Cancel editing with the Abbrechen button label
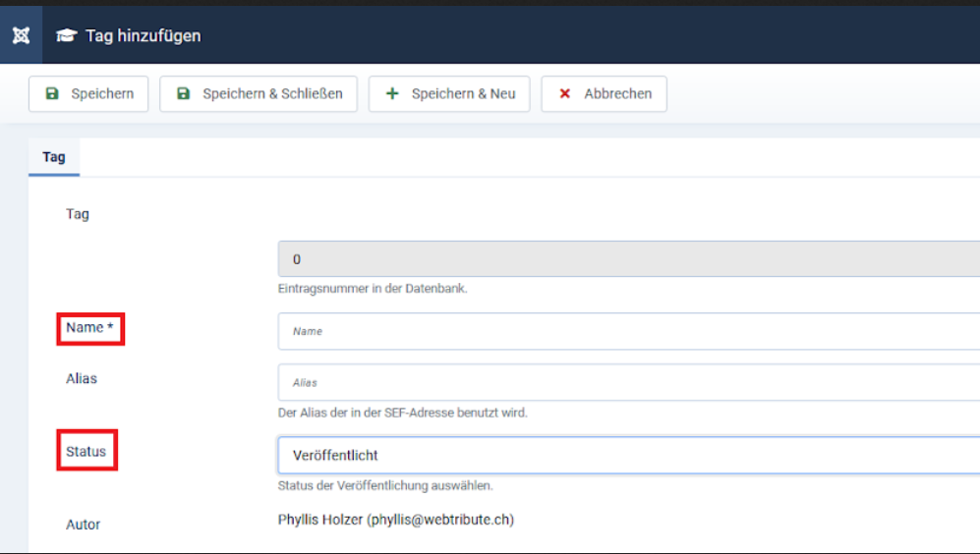Screen dimensions: 980x554 coord(617,94)
